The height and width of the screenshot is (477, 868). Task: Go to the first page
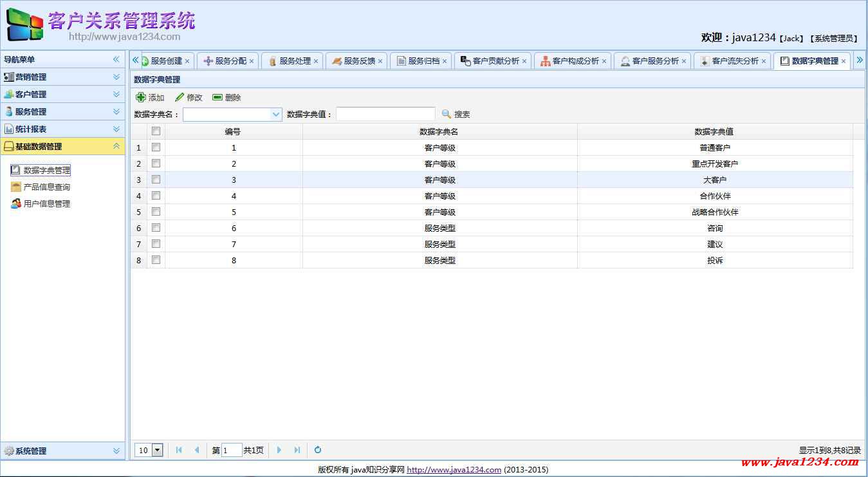179,450
